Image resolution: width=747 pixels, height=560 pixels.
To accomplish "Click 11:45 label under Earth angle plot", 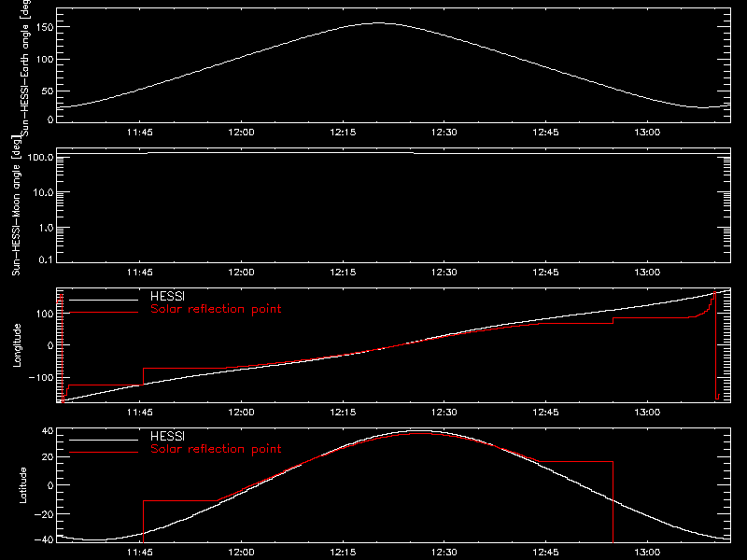I will click(139, 133).
